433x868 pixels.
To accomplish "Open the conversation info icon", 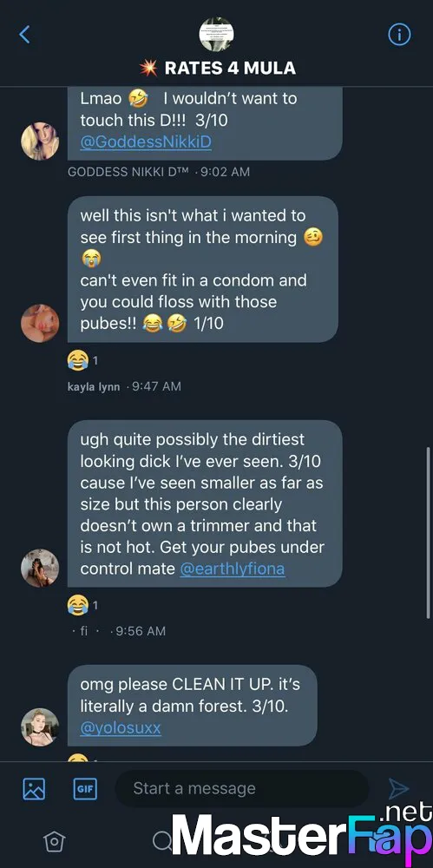I will tap(399, 35).
